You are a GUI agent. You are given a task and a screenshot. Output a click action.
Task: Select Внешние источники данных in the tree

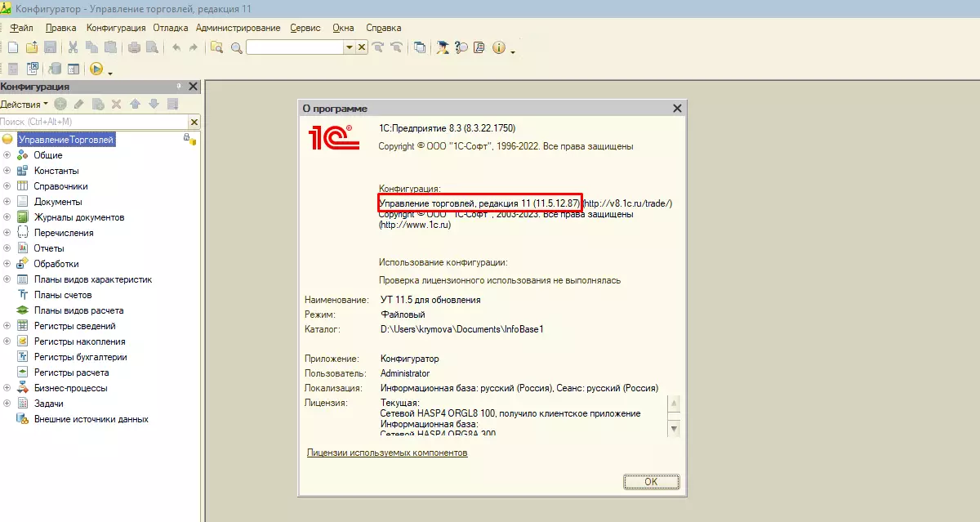(91, 419)
